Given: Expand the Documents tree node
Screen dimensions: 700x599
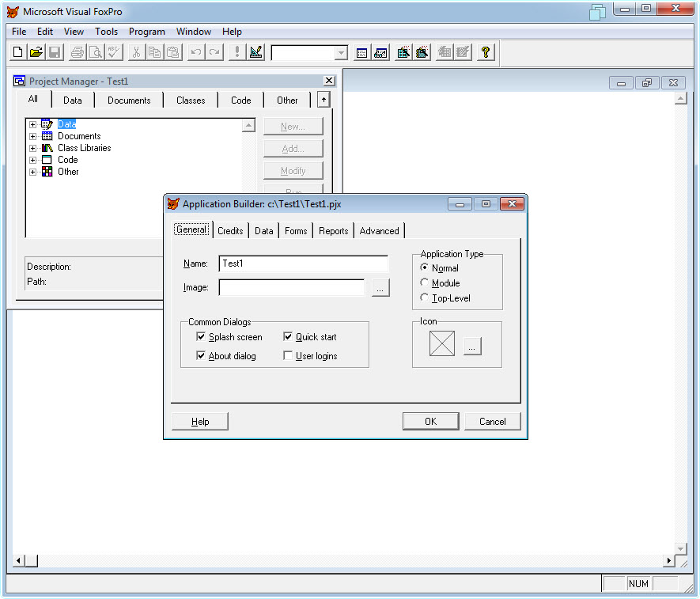Looking at the screenshot, I should (32, 136).
